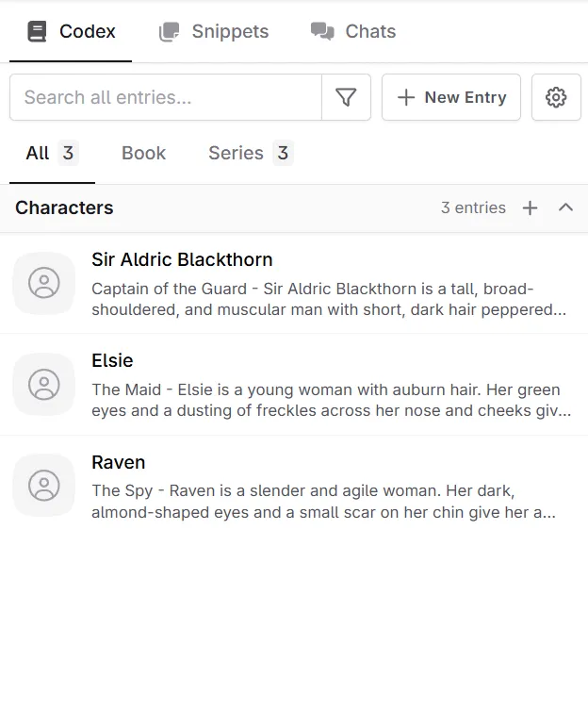Open the Sir Aldric Blackthorn entry
The image size is (588, 712).
tap(182, 260)
